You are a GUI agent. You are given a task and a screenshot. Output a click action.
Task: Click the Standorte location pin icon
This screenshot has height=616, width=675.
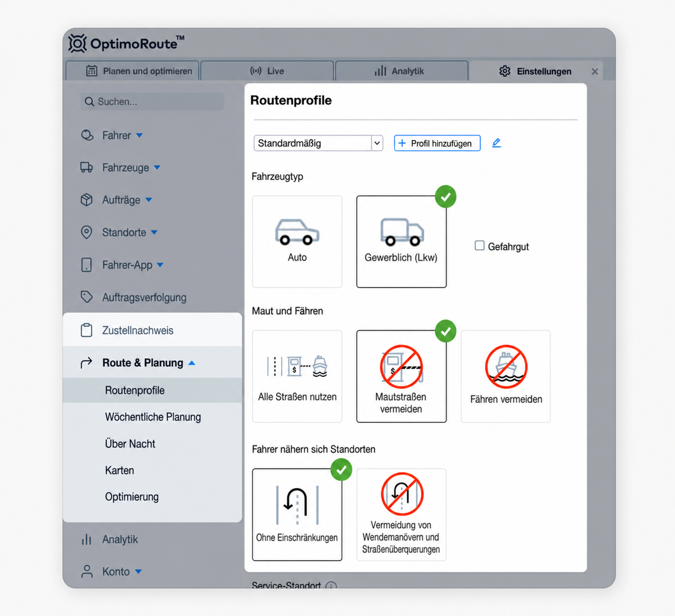(86, 232)
